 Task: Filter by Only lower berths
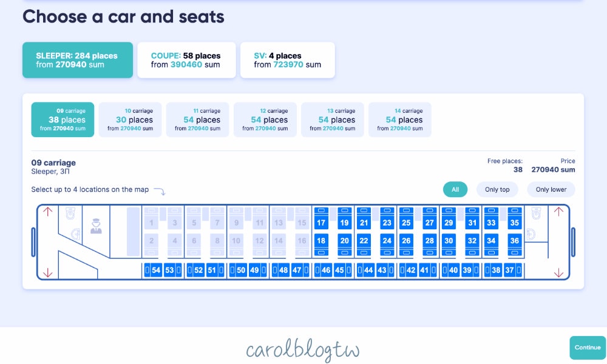(x=551, y=189)
